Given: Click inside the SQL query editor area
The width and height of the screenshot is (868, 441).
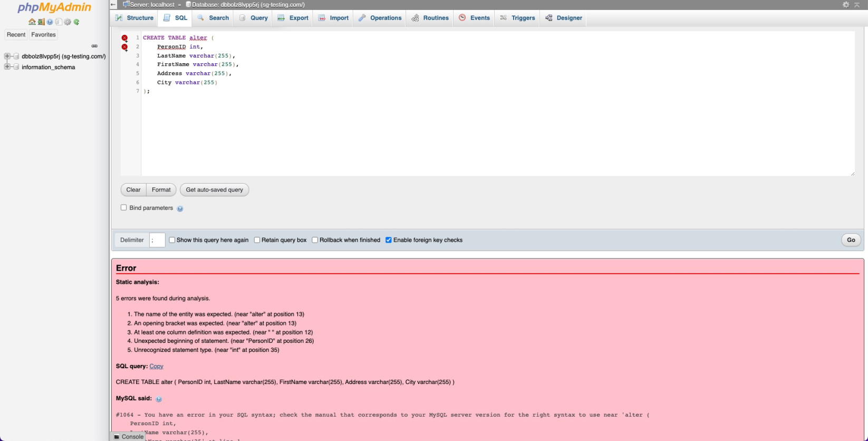Looking at the screenshot, I should (x=497, y=104).
